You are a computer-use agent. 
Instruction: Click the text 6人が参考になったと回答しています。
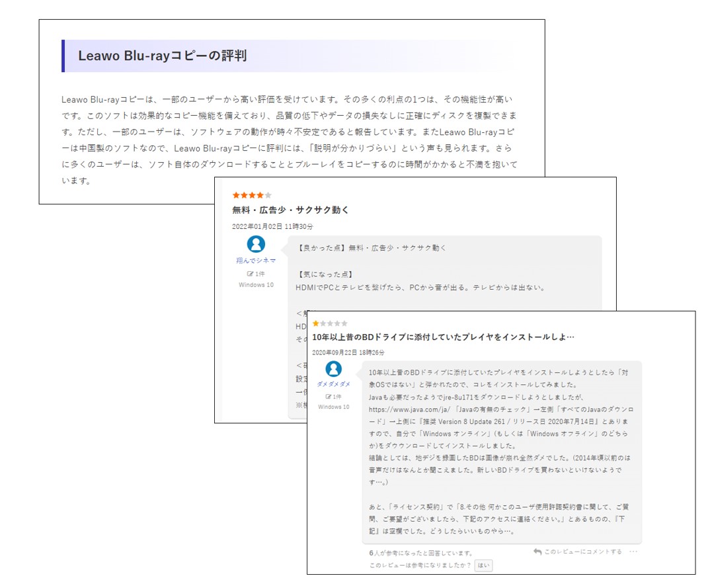[421, 553]
